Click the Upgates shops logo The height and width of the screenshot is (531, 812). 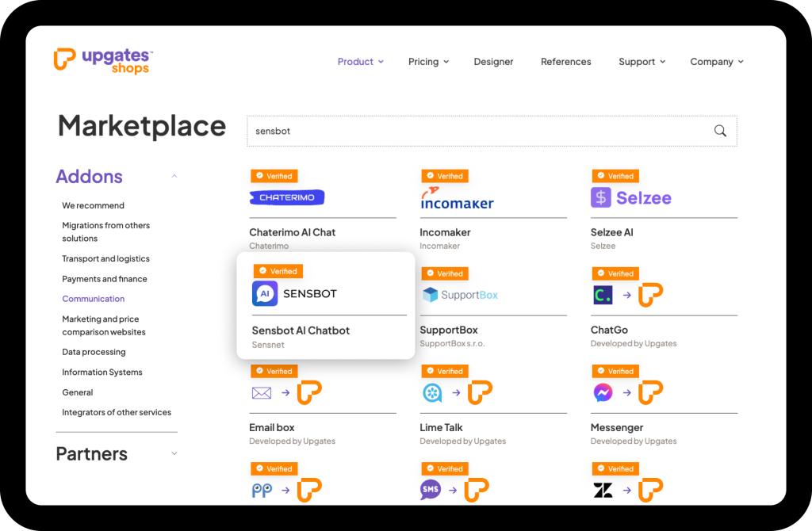103,61
